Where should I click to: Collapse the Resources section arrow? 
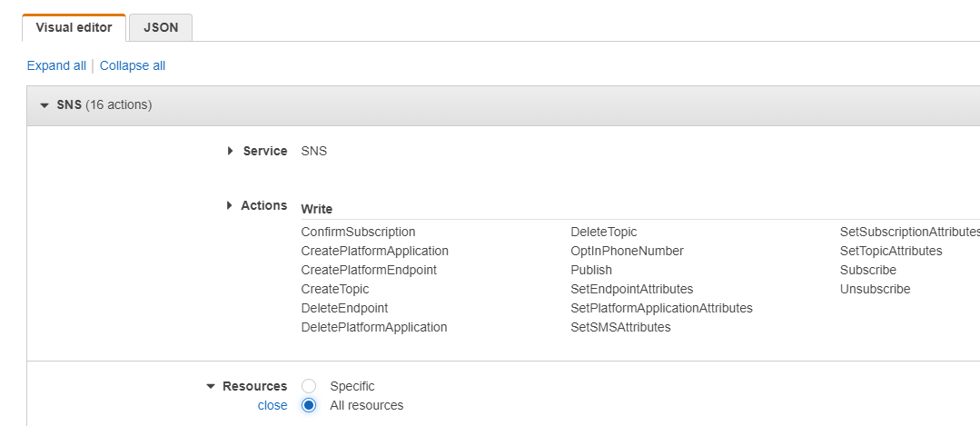tap(211, 386)
